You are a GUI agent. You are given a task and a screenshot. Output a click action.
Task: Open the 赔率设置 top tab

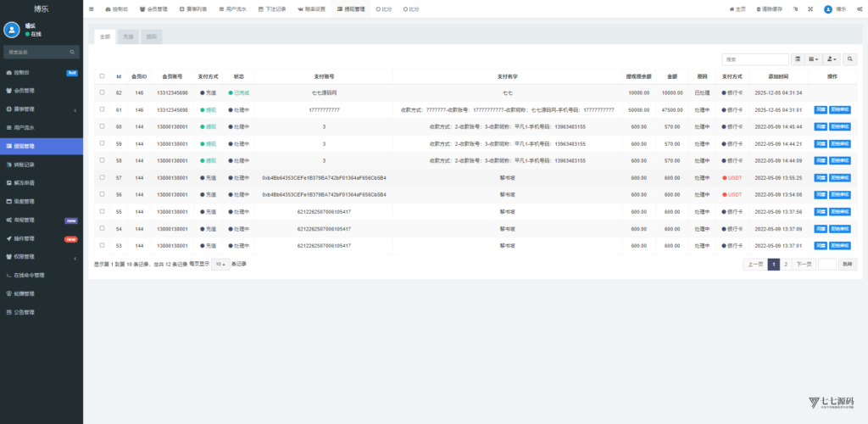[312, 9]
